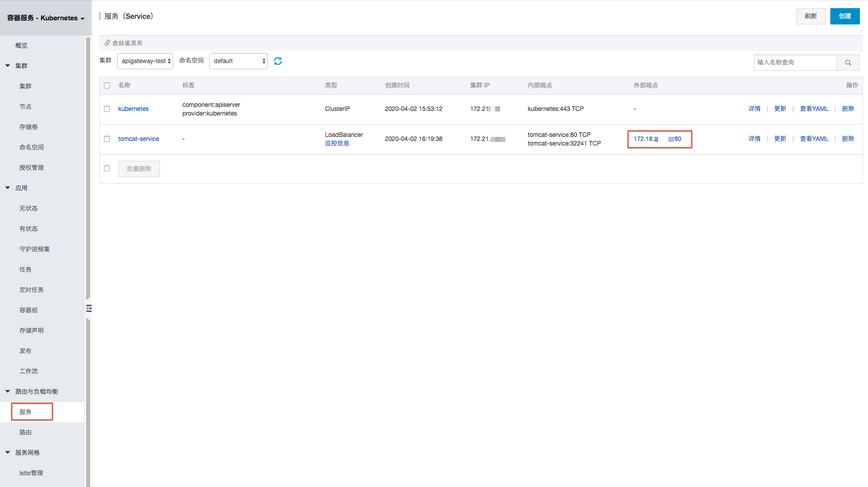Collapse the 服务网格 sidebar section
The width and height of the screenshot is (868, 487).
pos(8,452)
